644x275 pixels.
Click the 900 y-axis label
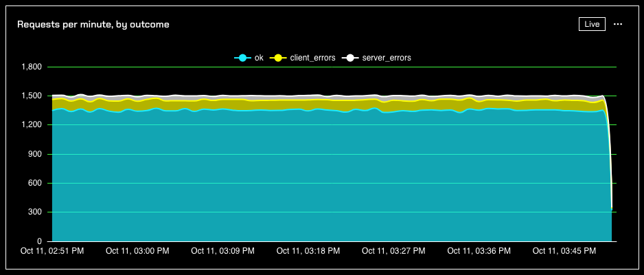(36, 154)
